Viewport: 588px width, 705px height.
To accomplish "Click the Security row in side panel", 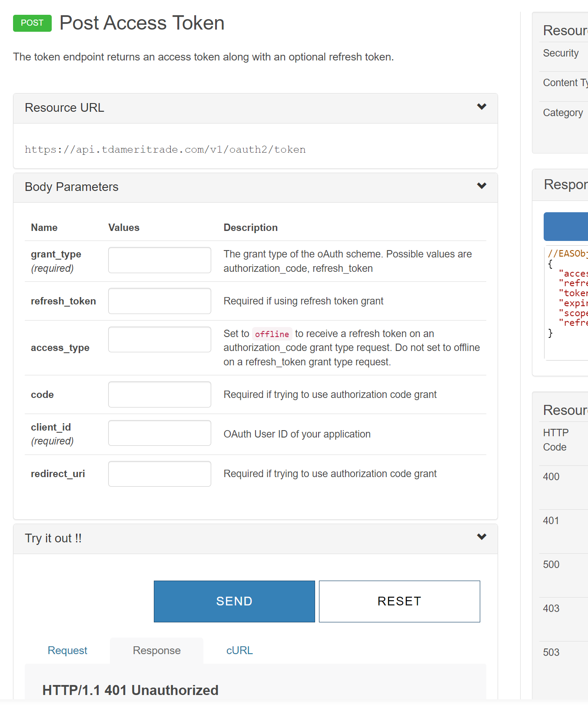I will (x=563, y=57).
